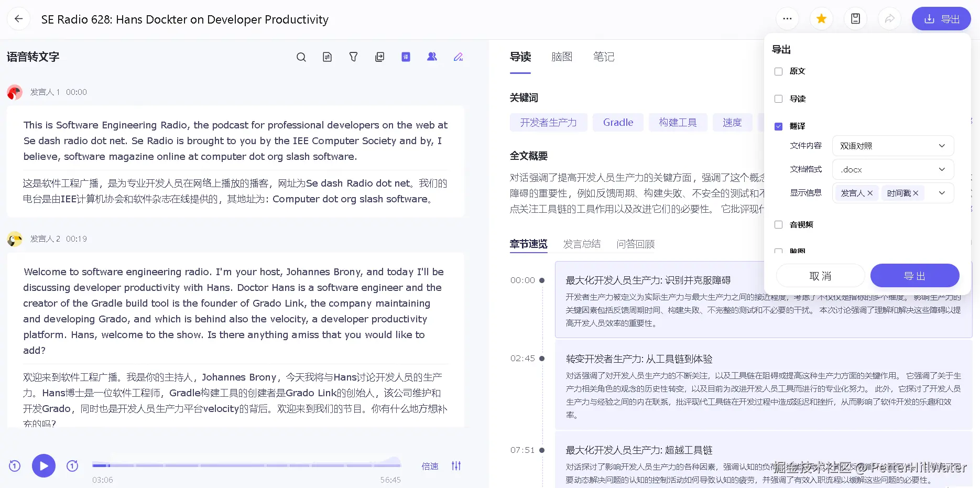Click the edit pencil icon in the transcript toolbar
The width and height of the screenshot is (980, 488).
pyautogui.click(x=458, y=57)
